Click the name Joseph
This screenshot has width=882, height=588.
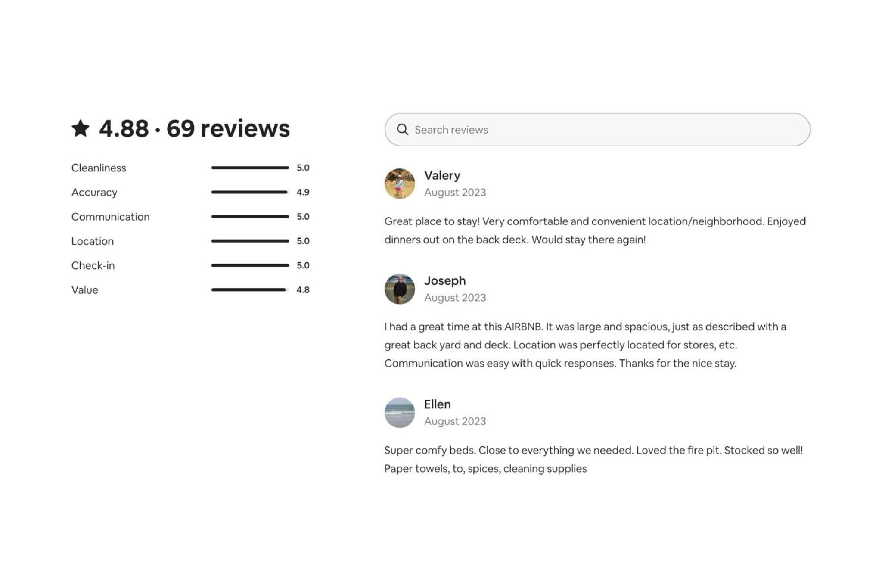[x=445, y=280]
